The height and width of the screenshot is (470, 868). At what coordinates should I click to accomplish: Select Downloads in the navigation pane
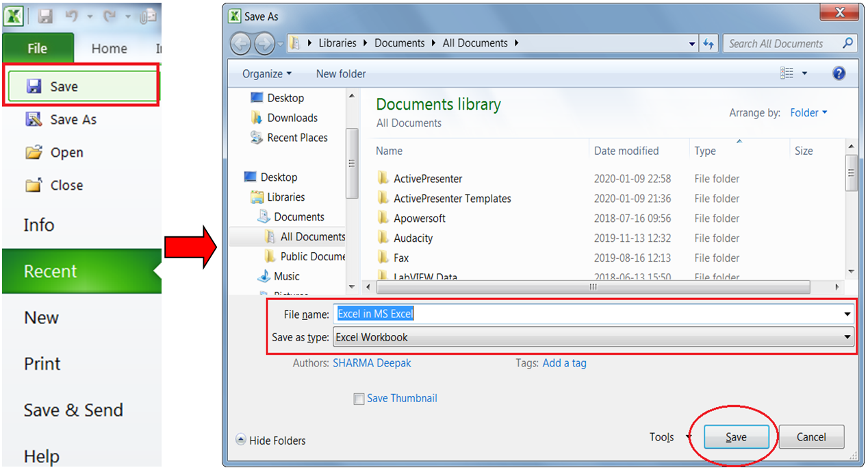point(285,118)
